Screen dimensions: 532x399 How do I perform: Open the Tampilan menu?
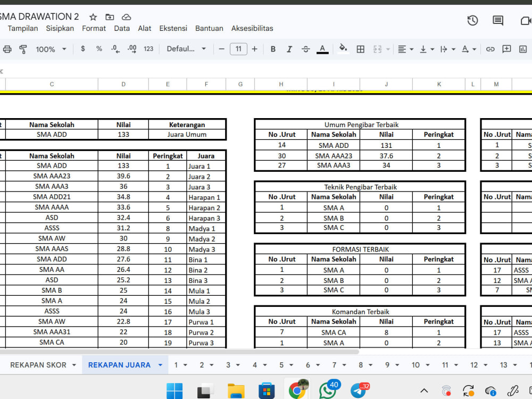(x=23, y=29)
